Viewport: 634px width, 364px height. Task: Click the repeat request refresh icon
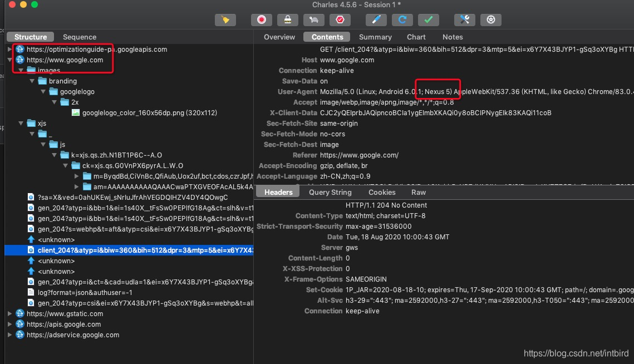pos(402,20)
